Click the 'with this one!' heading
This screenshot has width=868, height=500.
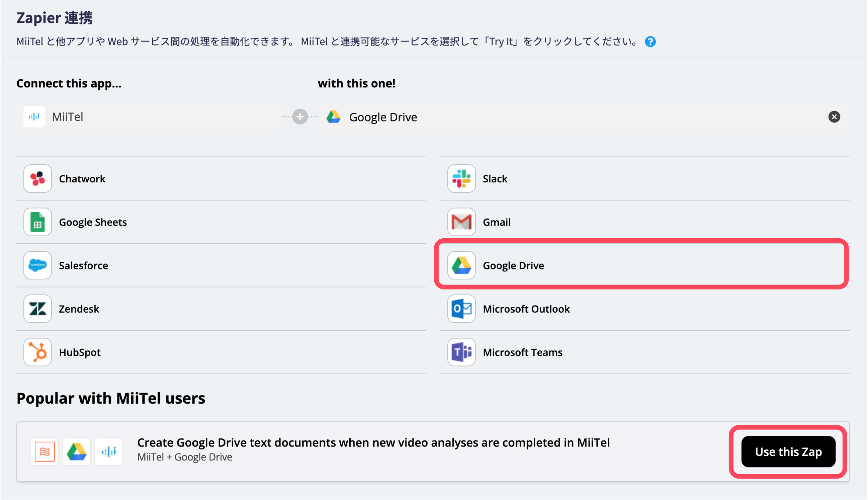357,83
